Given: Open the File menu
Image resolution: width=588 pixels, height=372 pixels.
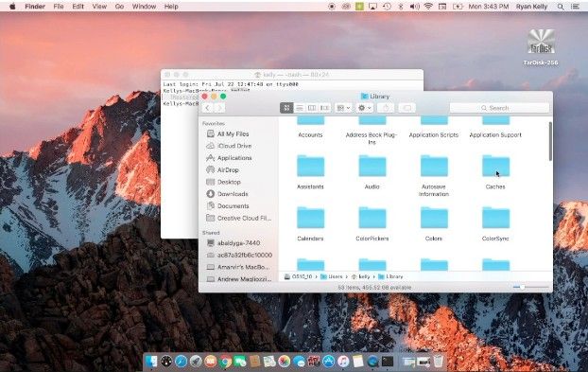Looking at the screenshot, I should coord(58,7).
